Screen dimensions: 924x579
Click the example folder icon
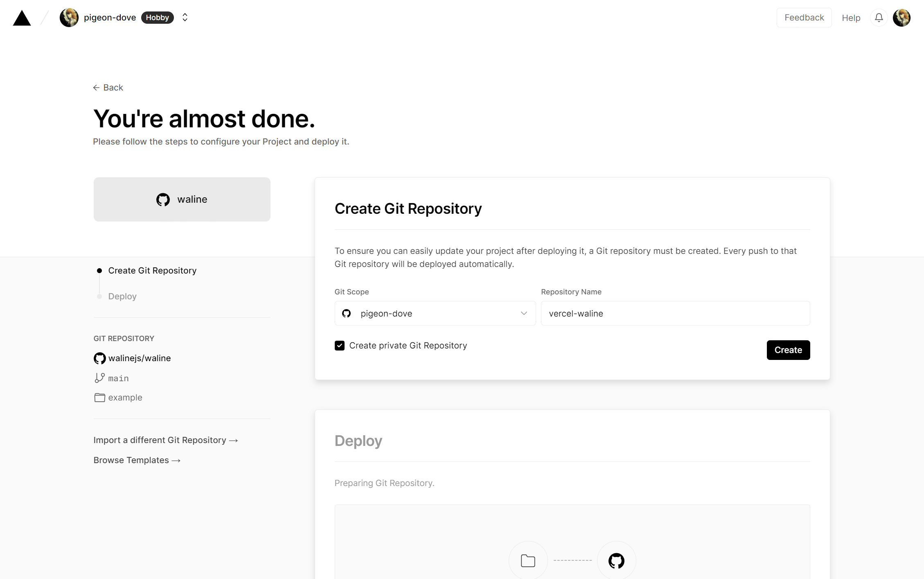click(x=99, y=398)
